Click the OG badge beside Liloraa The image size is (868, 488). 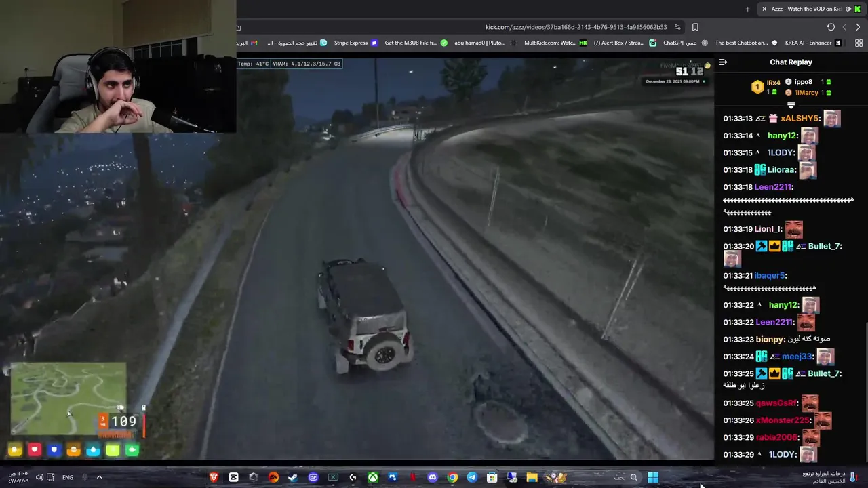(x=760, y=170)
